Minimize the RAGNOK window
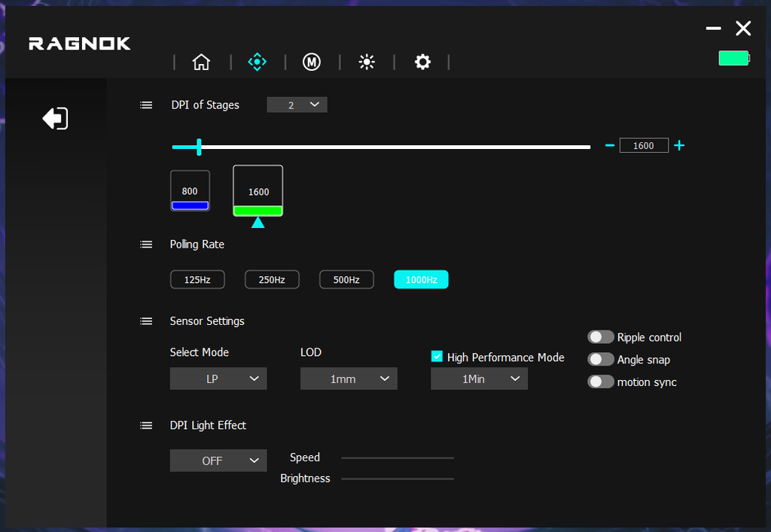Image resolution: width=771 pixels, height=532 pixels. tap(714, 29)
